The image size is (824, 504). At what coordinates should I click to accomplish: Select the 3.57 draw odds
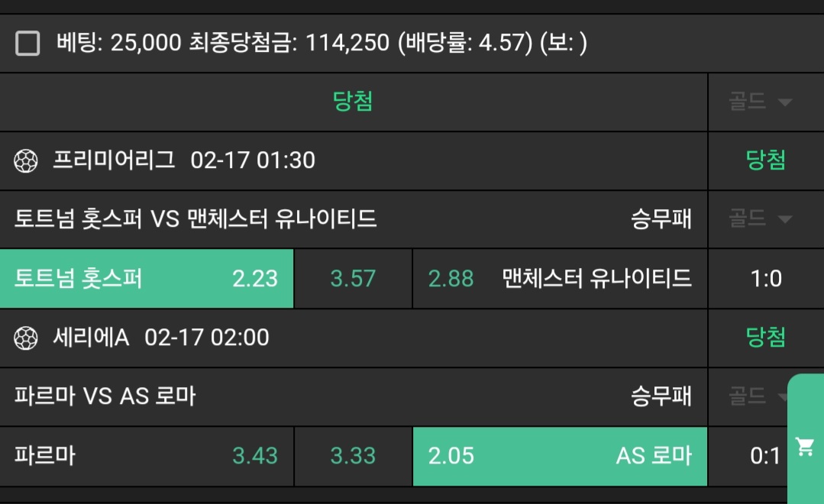(x=353, y=279)
